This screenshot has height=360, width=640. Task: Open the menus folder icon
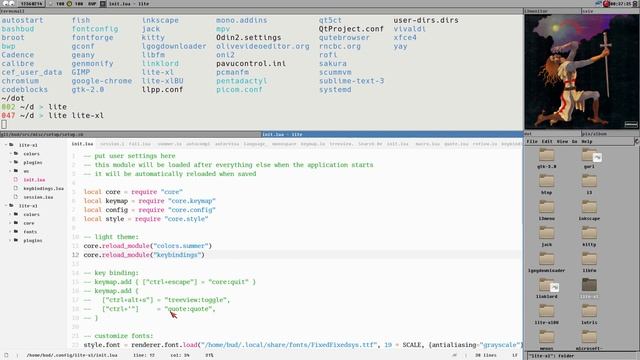pyautogui.click(x=547, y=338)
